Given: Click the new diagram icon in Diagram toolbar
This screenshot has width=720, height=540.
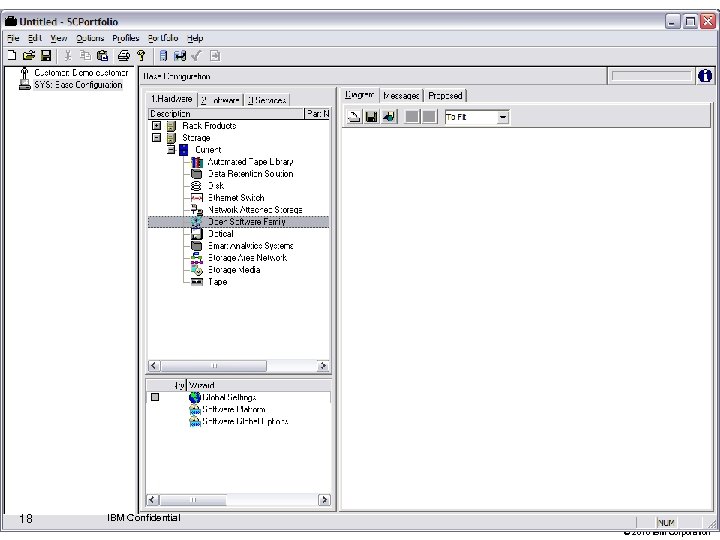Looking at the screenshot, I should click(354, 117).
